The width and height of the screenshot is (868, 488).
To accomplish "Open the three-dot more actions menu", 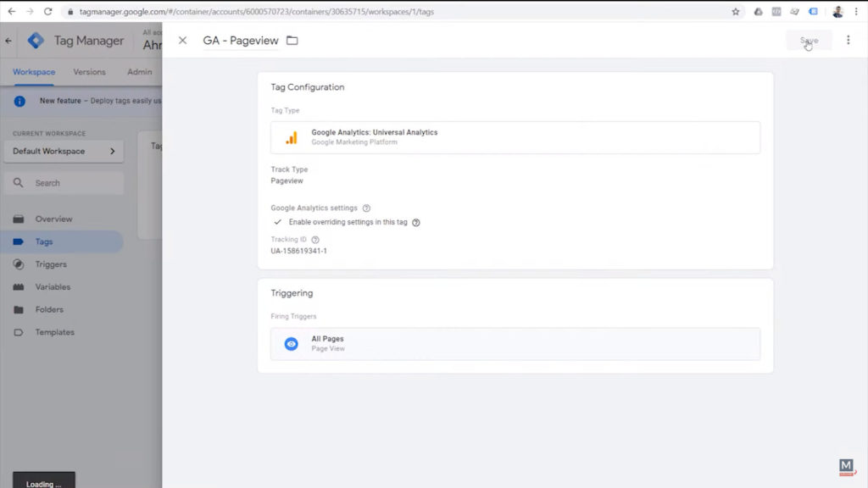I will coord(848,41).
